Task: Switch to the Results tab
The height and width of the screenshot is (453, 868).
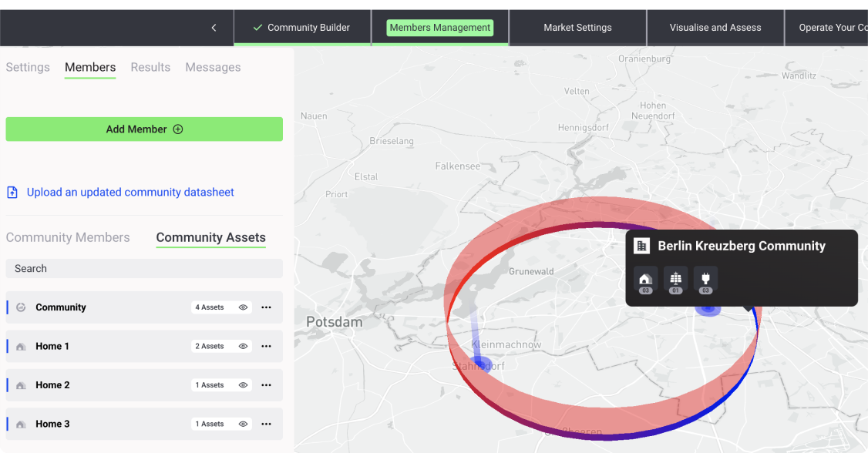Action: (150, 67)
